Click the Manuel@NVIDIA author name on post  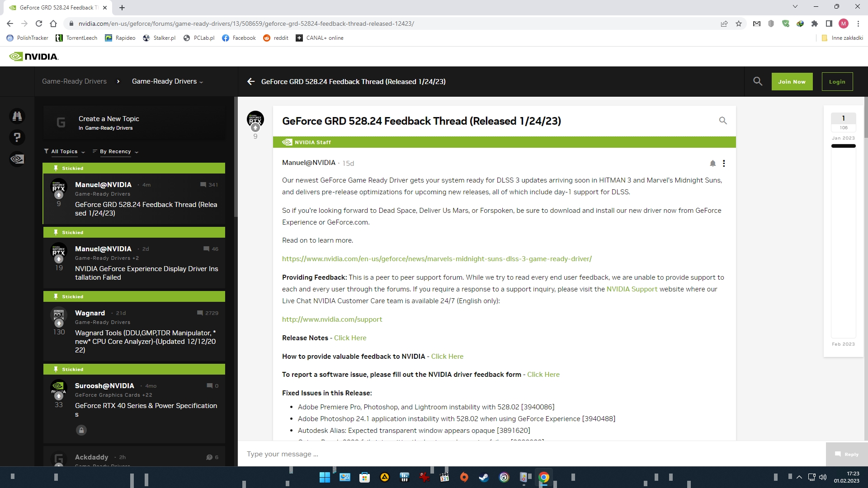tap(309, 163)
